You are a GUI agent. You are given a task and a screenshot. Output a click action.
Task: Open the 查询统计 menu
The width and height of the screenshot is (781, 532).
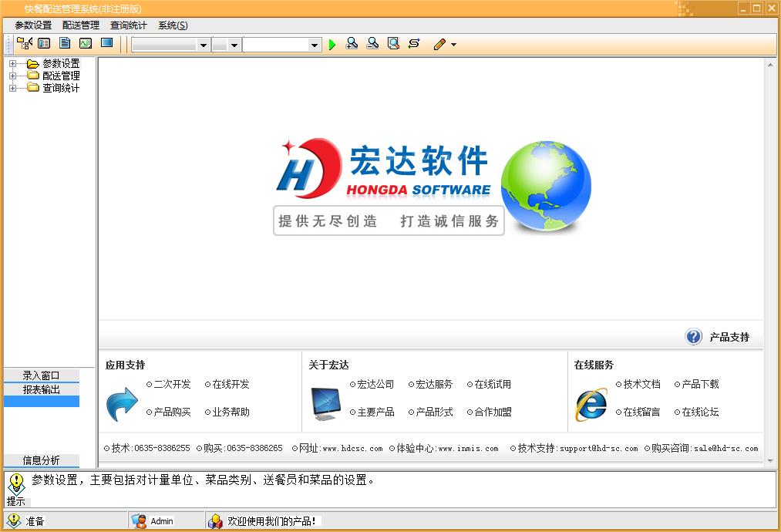tap(128, 25)
